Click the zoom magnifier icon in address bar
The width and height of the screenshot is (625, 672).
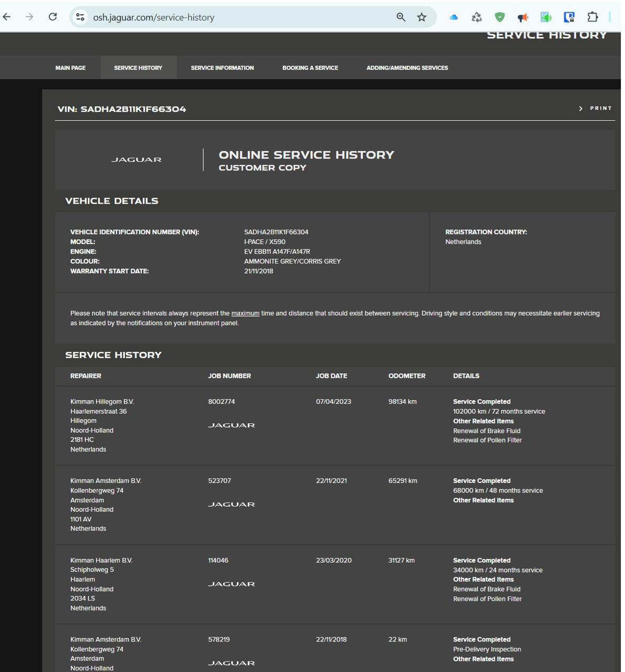(x=401, y=17)
